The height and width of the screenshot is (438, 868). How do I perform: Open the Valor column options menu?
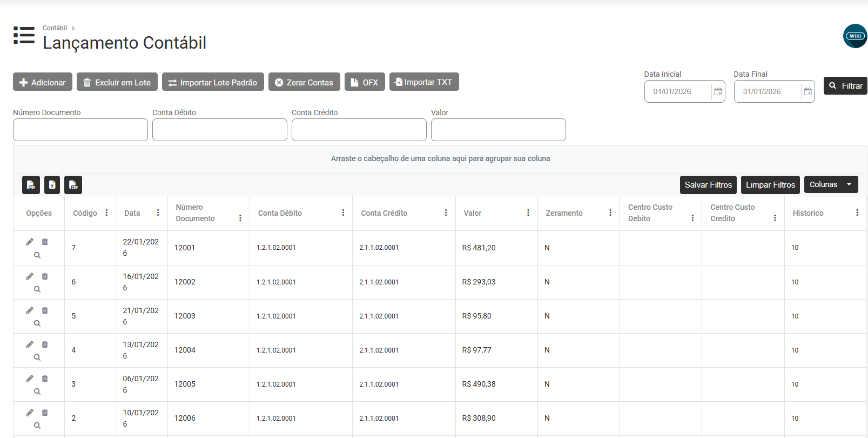pyautogui.click(x=528, y=213)
